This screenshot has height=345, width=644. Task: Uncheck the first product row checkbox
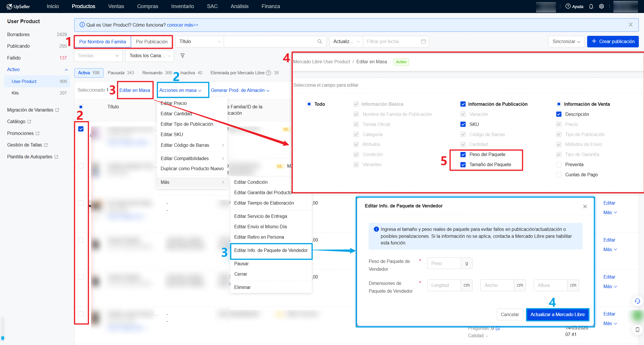tap(81, 129)
